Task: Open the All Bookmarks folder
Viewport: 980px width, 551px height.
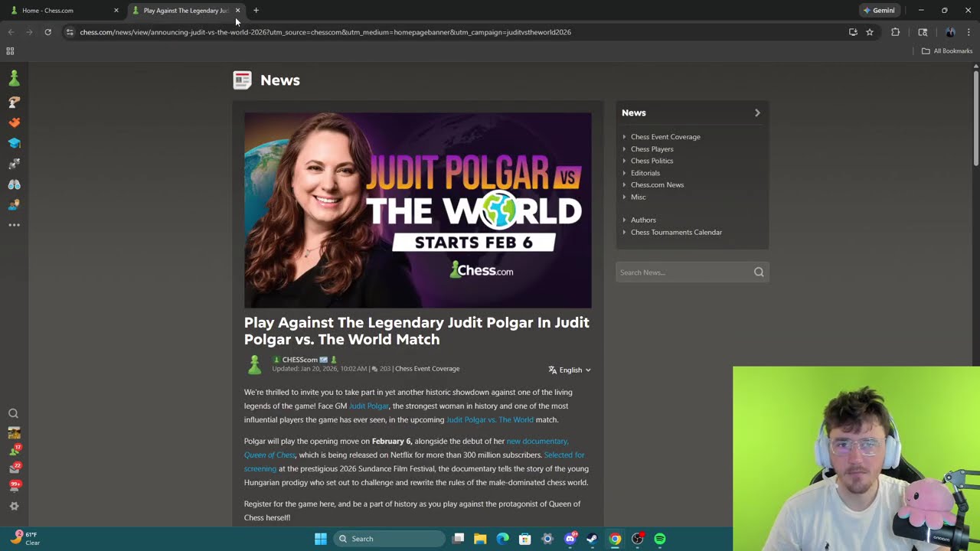Action: [x=947, y=51]
